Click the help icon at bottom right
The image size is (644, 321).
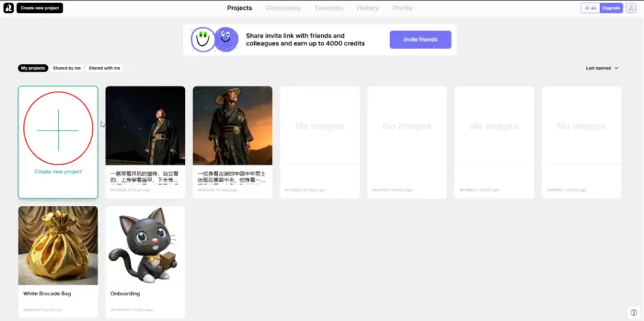(x=633, y=312)
